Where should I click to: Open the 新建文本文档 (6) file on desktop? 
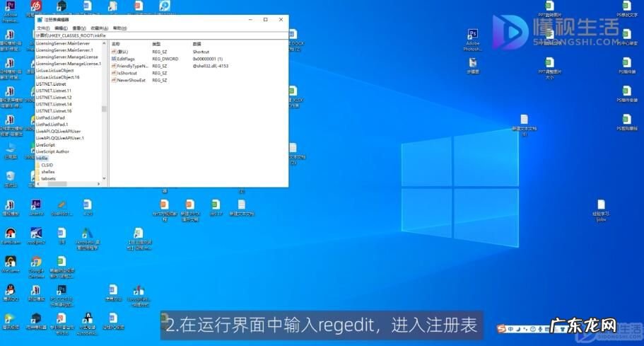pos(524,125)
